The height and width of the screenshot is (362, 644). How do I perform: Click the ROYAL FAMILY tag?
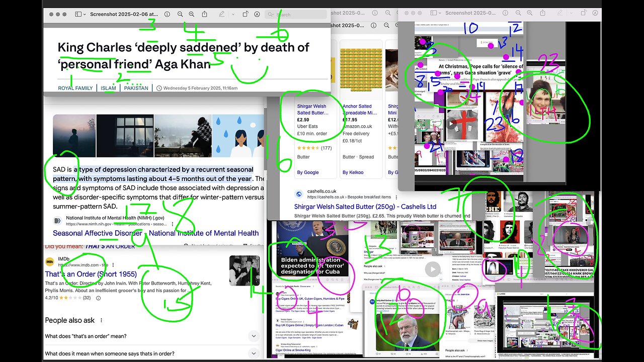tap(75, 88)
